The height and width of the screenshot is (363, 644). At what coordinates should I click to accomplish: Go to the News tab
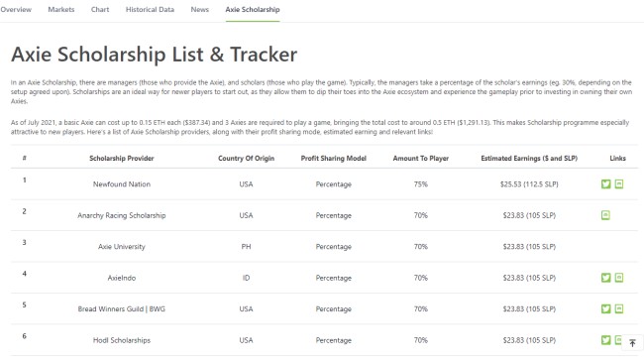pos(199,10)
